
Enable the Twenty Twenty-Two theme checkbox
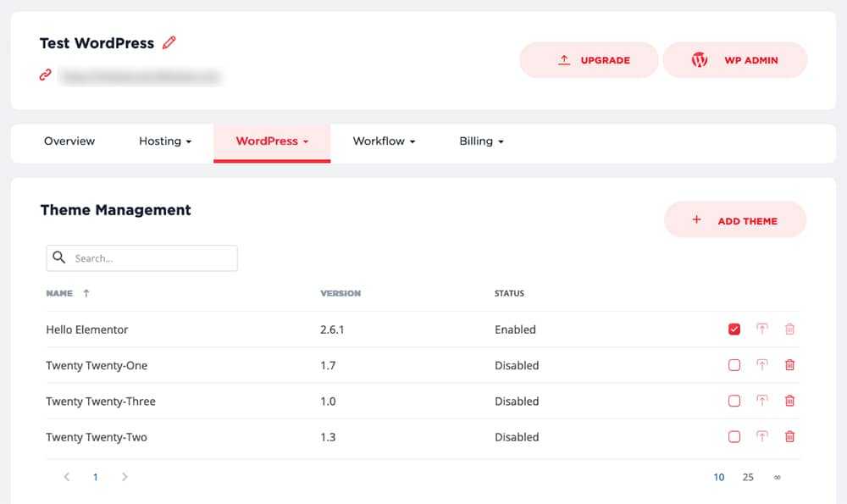[x=734, y=436]
